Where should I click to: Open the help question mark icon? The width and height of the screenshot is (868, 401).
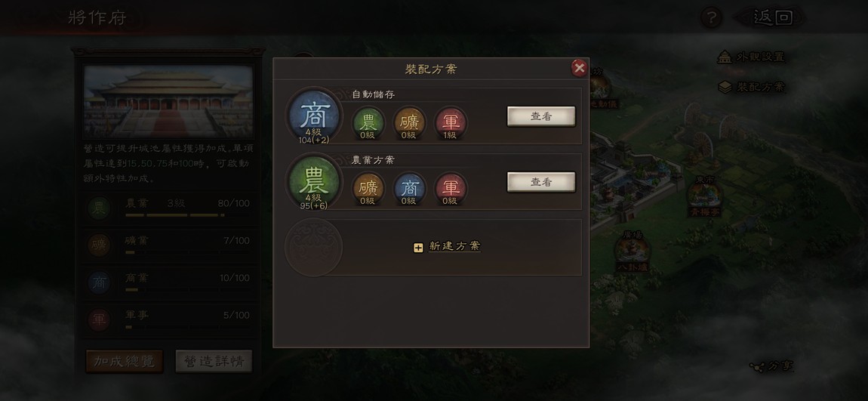click(711, 18)
